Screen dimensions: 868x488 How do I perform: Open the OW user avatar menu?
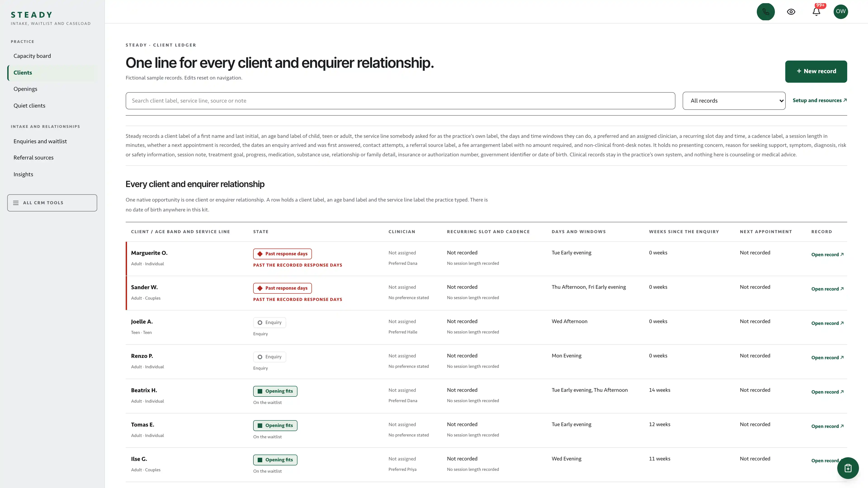pyautogui.click(x=841, y=12)
